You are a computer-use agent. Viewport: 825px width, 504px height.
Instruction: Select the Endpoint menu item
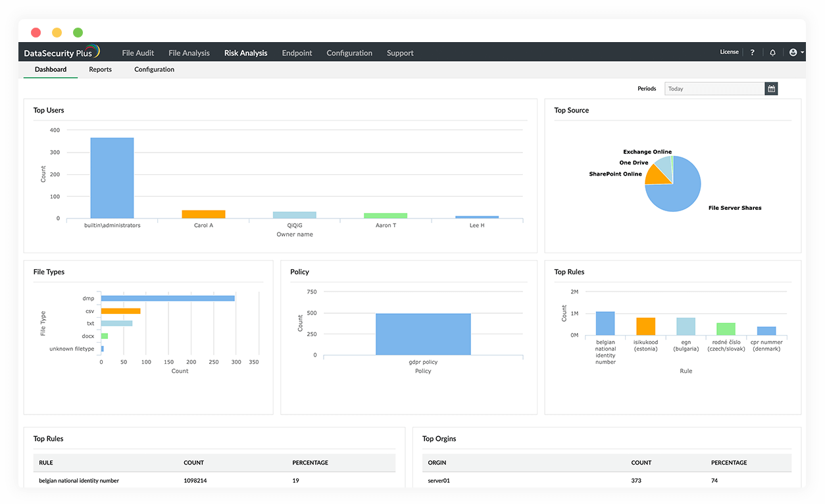[x=297, y=53]
